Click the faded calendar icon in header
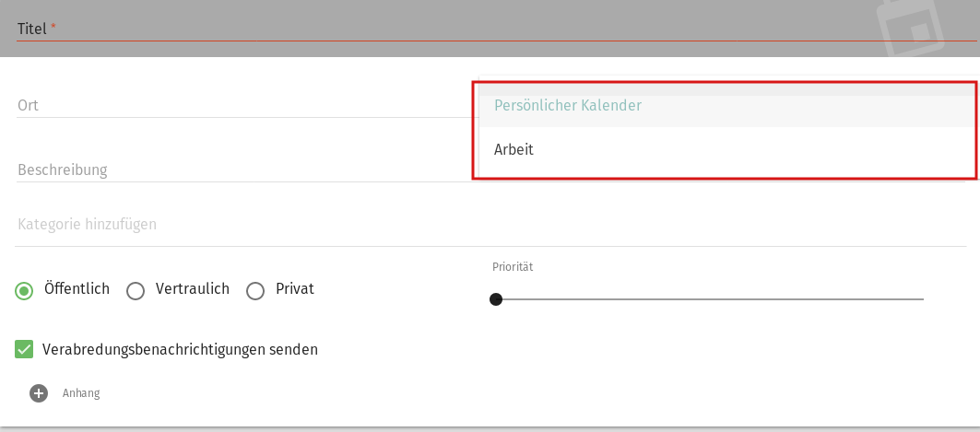The width and height of the screenshot is (980, 432). coord(913,29)
